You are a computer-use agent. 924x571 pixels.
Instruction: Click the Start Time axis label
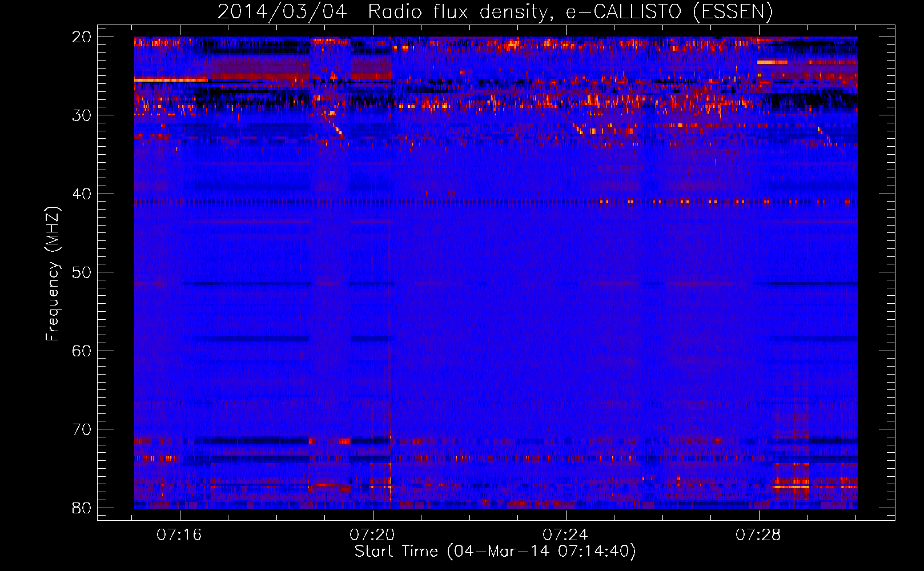(495, 552)
